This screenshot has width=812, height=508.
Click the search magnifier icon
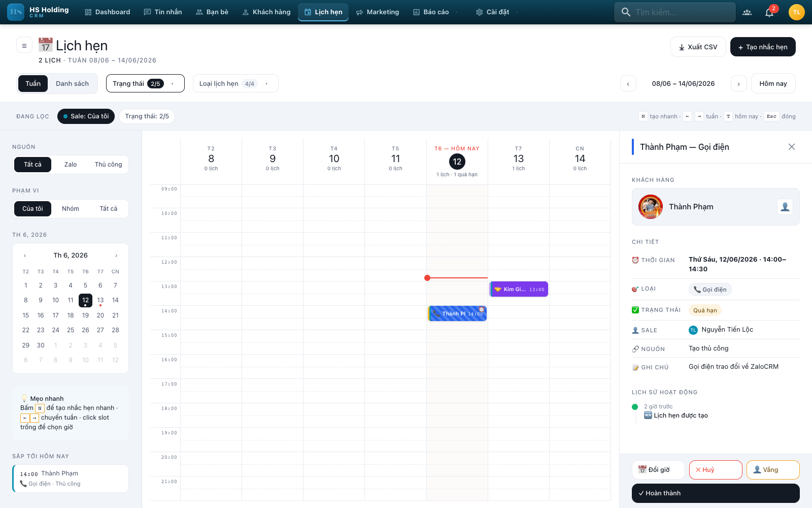[x=626, y=12]
